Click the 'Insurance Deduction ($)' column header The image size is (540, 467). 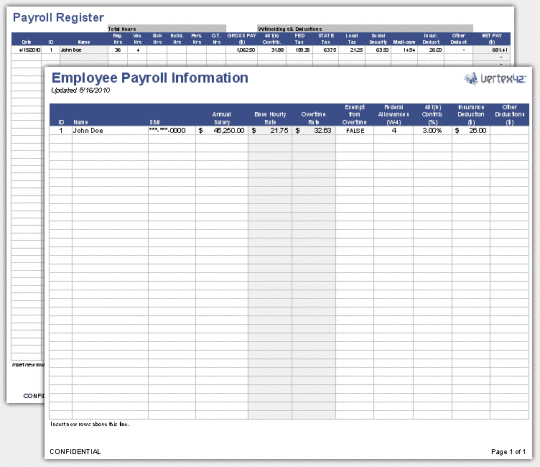471,115
